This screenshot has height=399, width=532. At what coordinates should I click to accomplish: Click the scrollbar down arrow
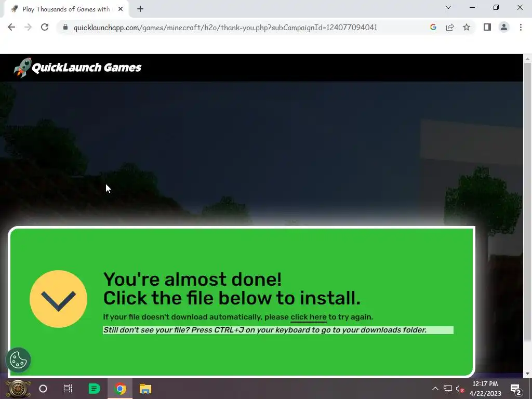pos(527,374)
